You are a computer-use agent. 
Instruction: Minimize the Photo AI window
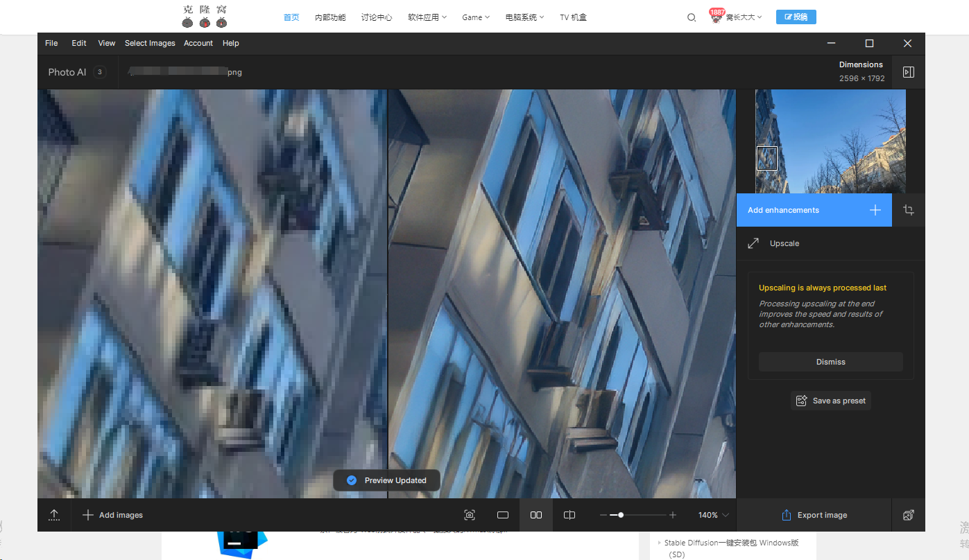[831, 43]
